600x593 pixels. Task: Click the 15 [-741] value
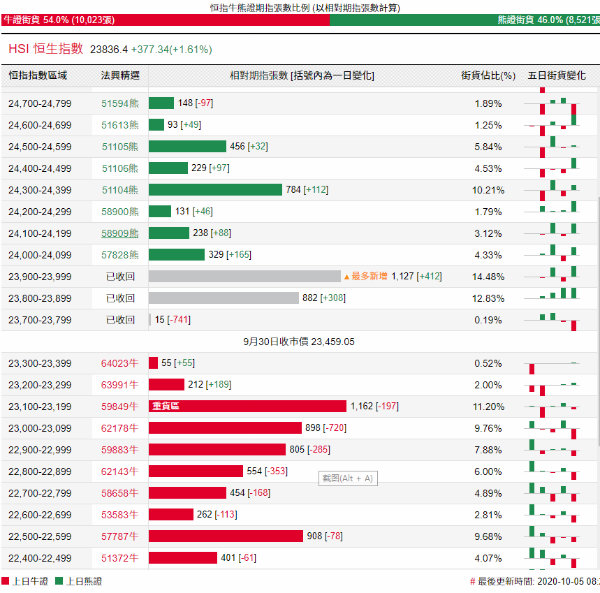[173, 319]
